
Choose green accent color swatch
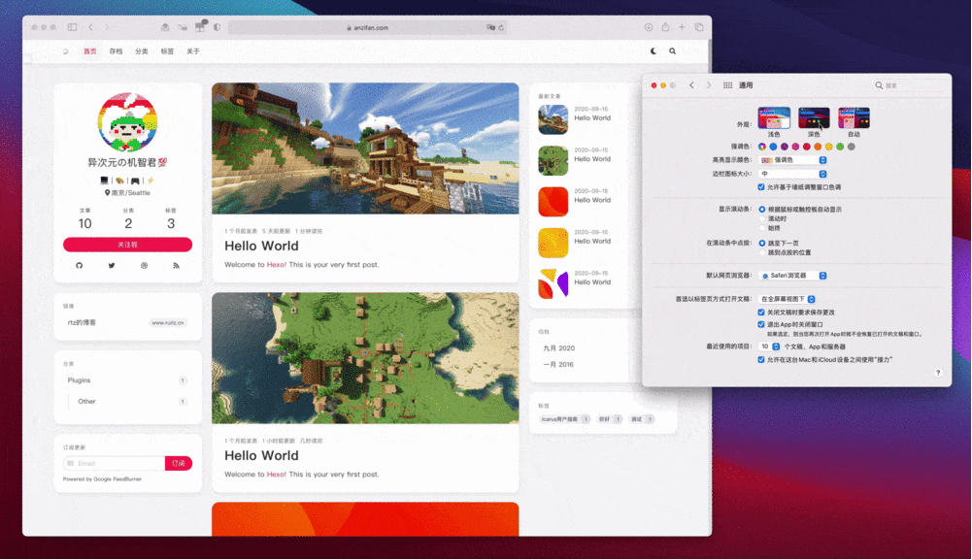(x=840, y=147)
